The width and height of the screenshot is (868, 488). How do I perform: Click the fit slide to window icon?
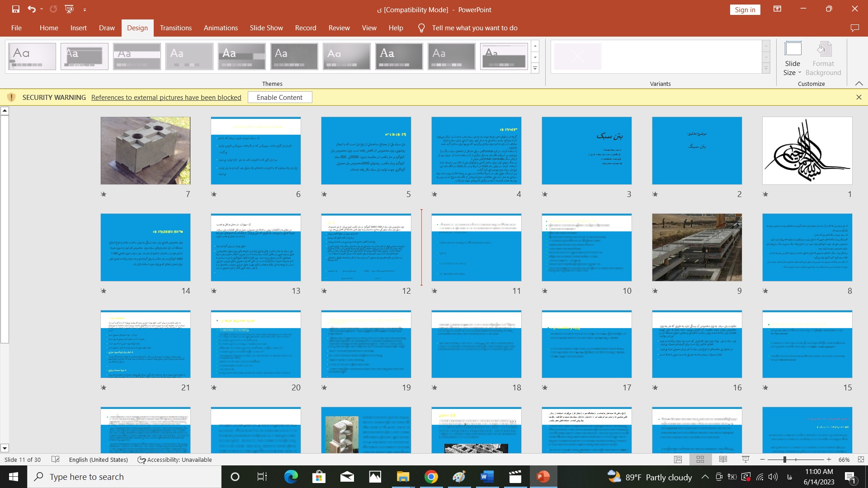[860, 460]
